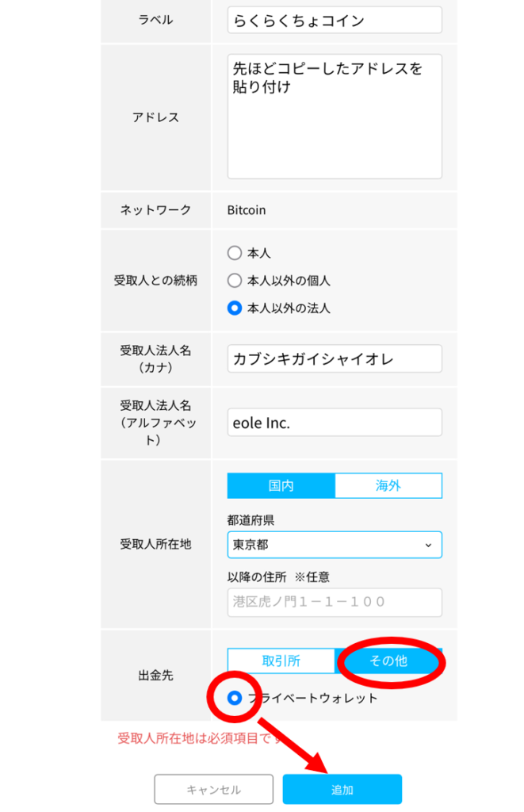The height and width of the screenshot is (812, 524).
Task: Click the 受取人との続柄 row label
Action: click(x=155, y=281)
